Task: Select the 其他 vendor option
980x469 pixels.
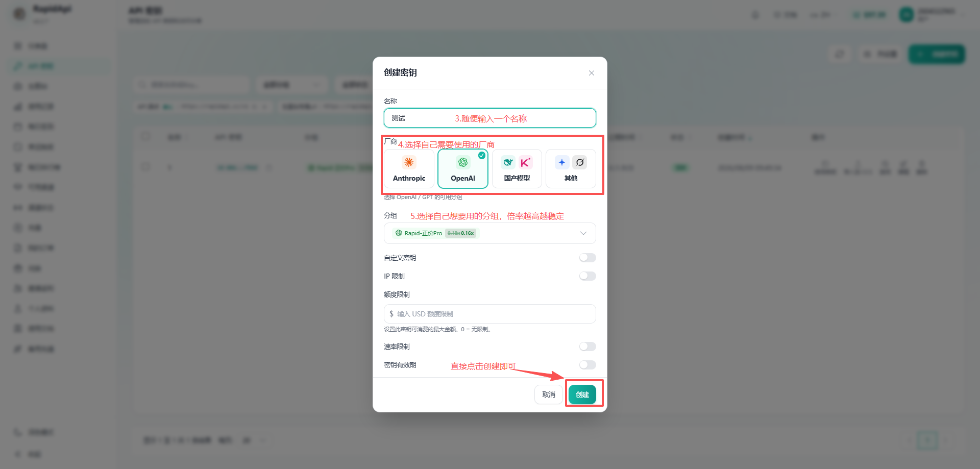Action: point(571,169)
